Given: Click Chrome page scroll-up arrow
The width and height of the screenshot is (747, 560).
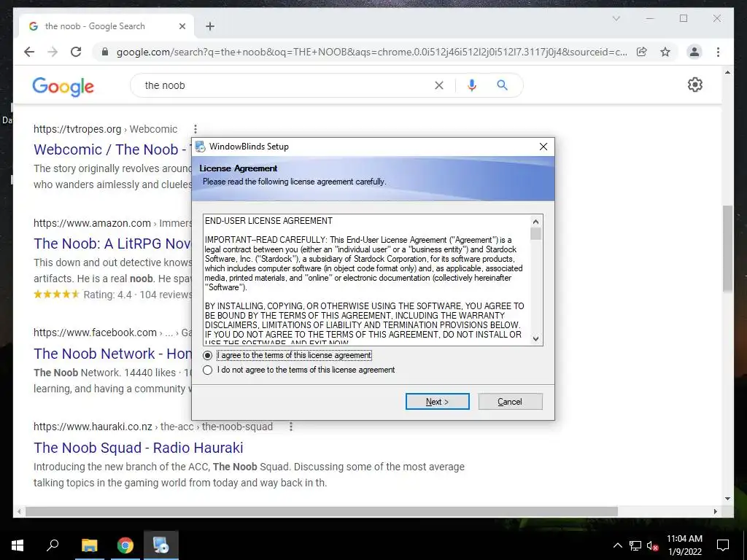Looking at the screenshot, I should (x=727, y=72).
